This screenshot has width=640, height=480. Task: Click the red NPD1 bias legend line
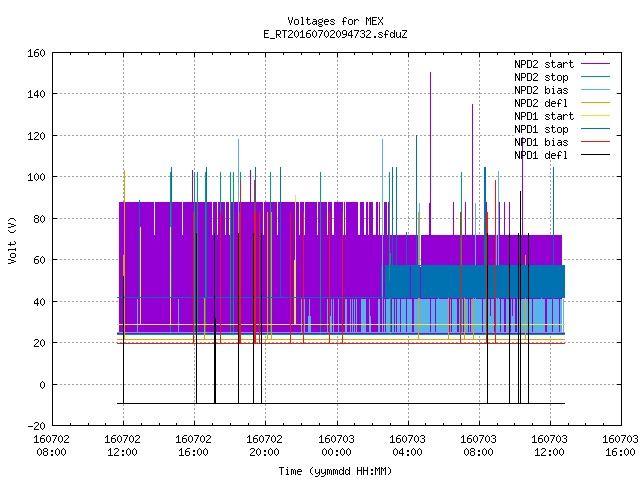[595, 142]
